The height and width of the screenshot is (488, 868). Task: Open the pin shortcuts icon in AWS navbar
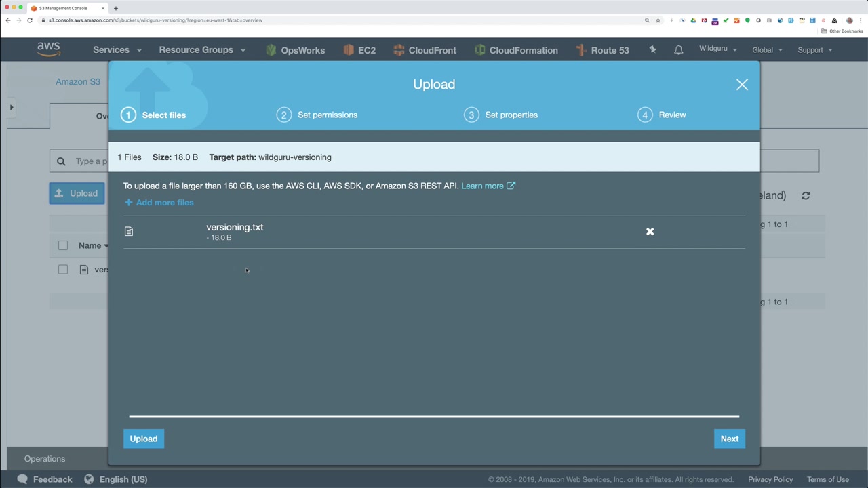652,49
